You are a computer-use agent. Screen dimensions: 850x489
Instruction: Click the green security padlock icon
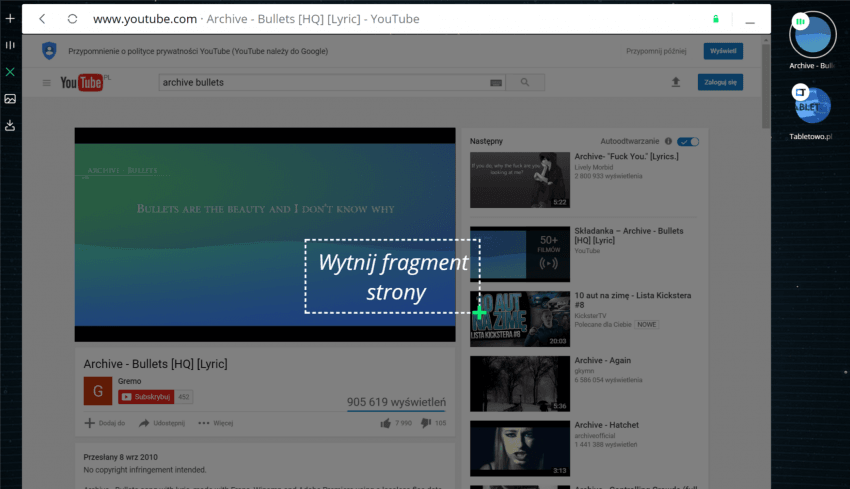coord(716,19)
